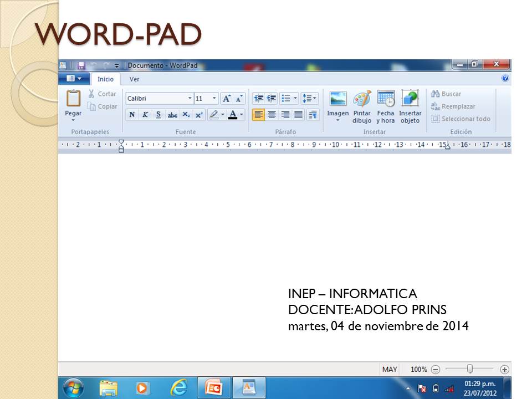
Task: Switch to PowerPoint on the taskbar
Action: pos(214,387)
